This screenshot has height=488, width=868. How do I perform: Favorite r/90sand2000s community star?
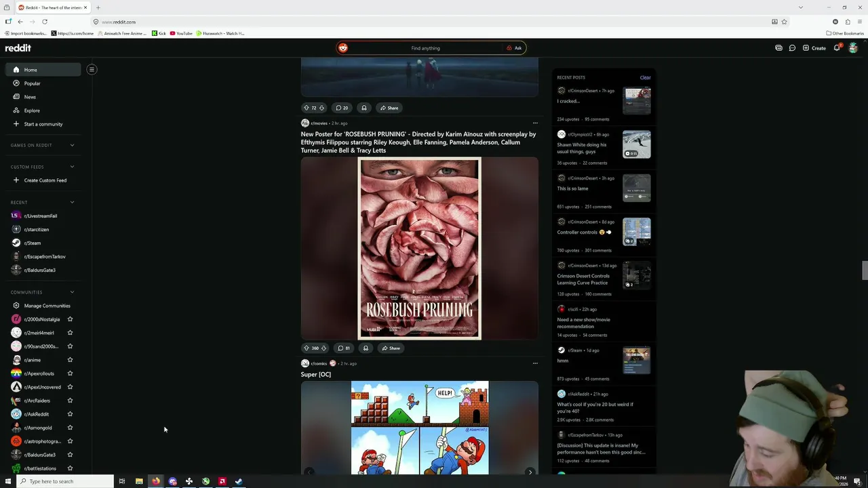pyautogui.click(x=70, y=346)
